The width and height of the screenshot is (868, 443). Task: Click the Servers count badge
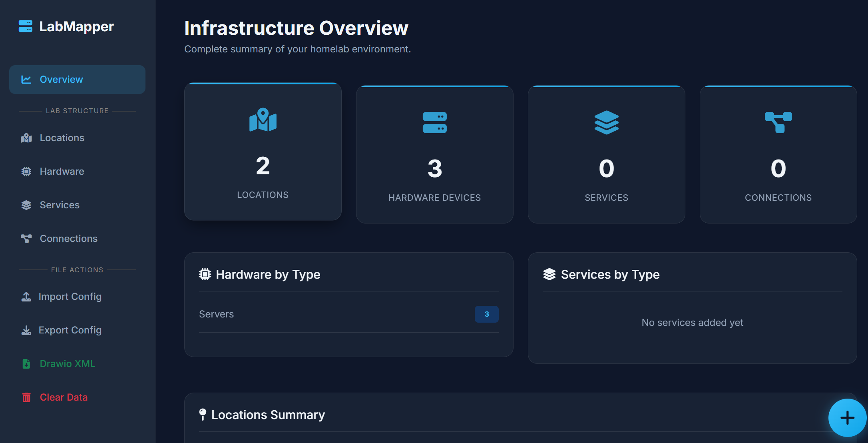486,314
